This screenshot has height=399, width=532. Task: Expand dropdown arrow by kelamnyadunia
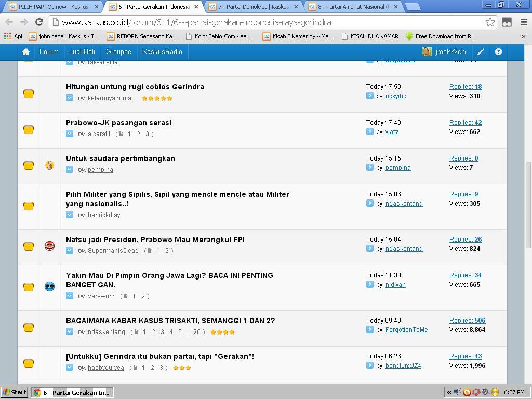[x=70, y=98]
